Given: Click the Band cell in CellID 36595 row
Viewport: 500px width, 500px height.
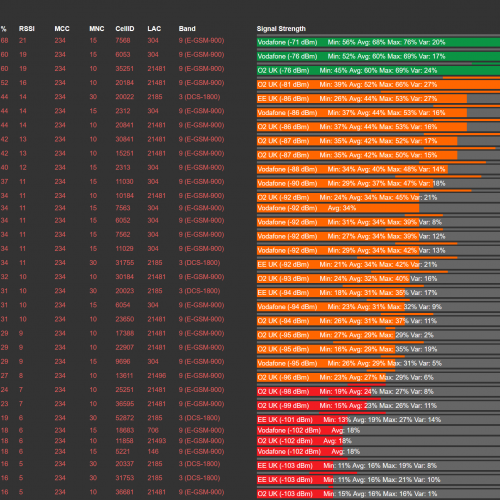Looking at the screenshot, I should 201,404.
